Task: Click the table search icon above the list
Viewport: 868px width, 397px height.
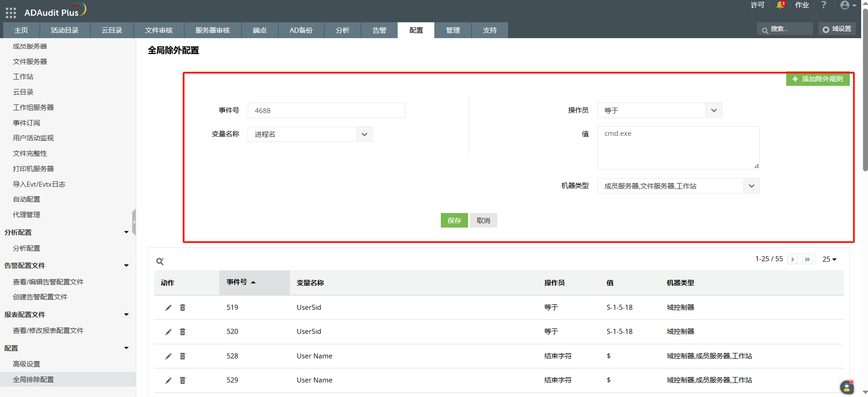Action: point(160,261)
